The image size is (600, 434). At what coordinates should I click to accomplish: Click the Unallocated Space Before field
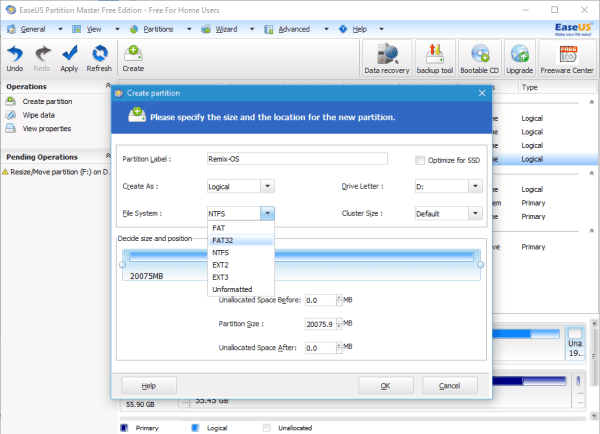(x=321, y=300)
